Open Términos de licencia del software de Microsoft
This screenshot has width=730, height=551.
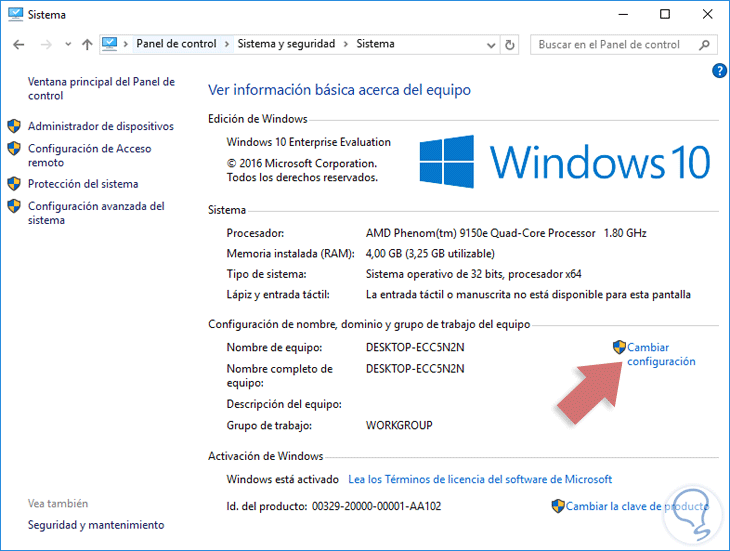[480, 479]
